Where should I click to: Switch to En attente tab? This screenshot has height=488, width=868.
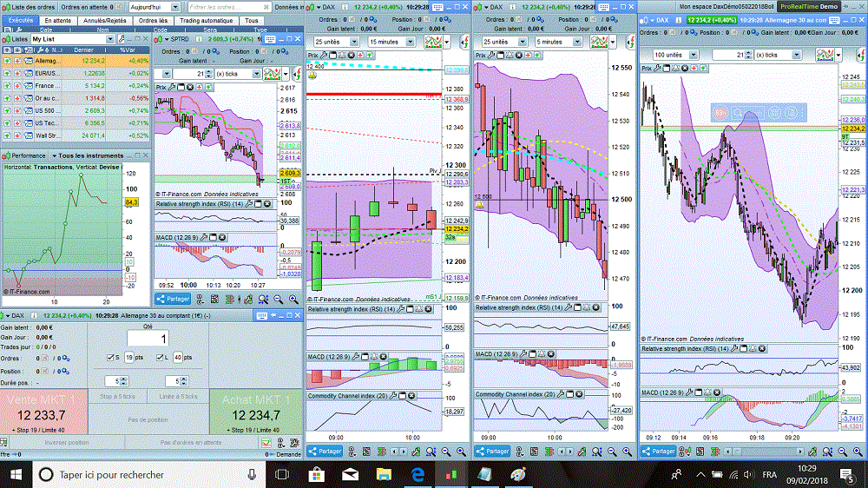point(58,21)
